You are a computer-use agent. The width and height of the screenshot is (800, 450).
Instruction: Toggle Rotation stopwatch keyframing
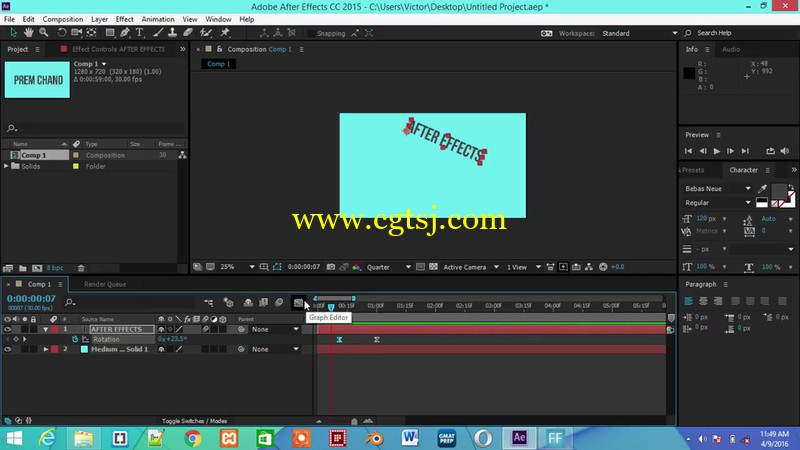point(75,339)
